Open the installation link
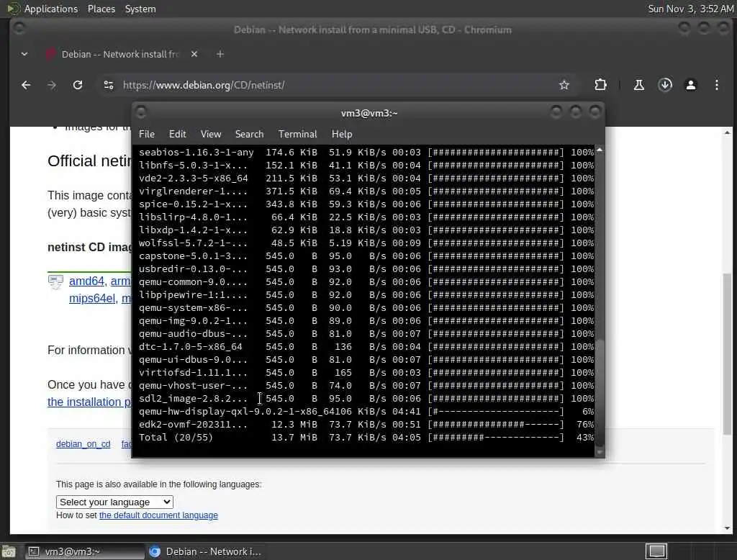Viewport: 737px width, 560px height. [89, 402]
